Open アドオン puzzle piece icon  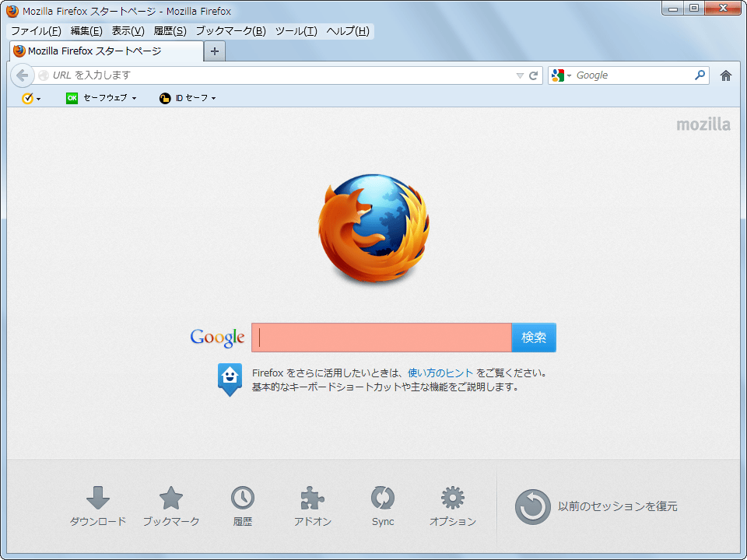coord(313,498)
